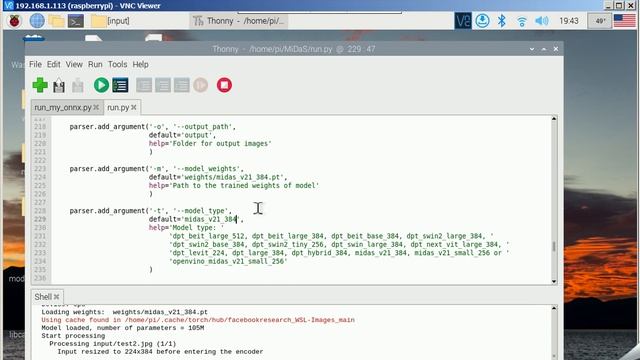Open Terminal from the taskbar

(x=76, y=21)
